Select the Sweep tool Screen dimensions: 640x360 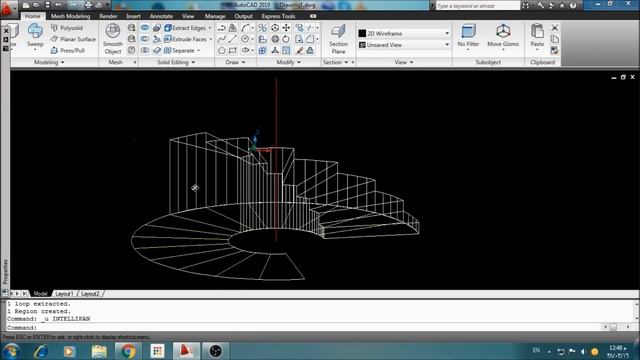pos(35,36)
